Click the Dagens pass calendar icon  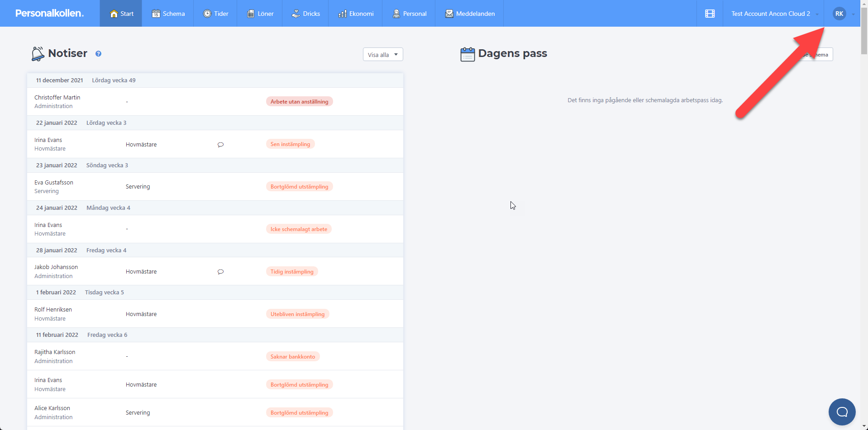467,54
